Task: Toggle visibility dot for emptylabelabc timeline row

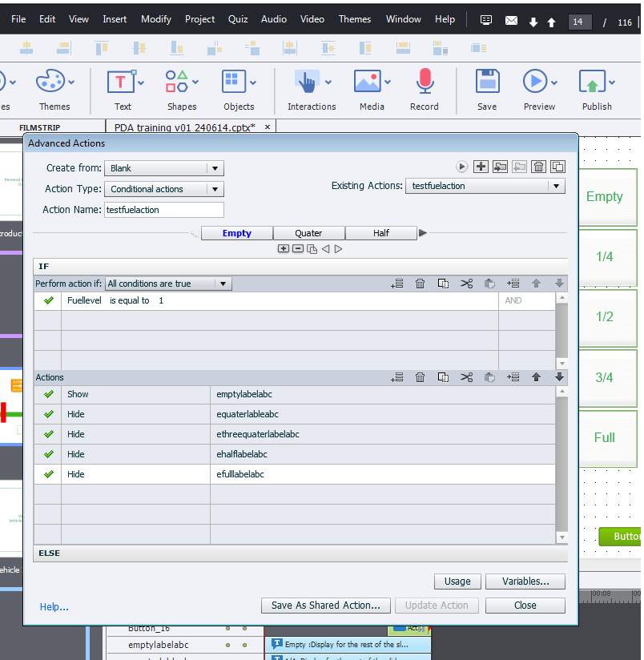Action: [x=227, y=645]
